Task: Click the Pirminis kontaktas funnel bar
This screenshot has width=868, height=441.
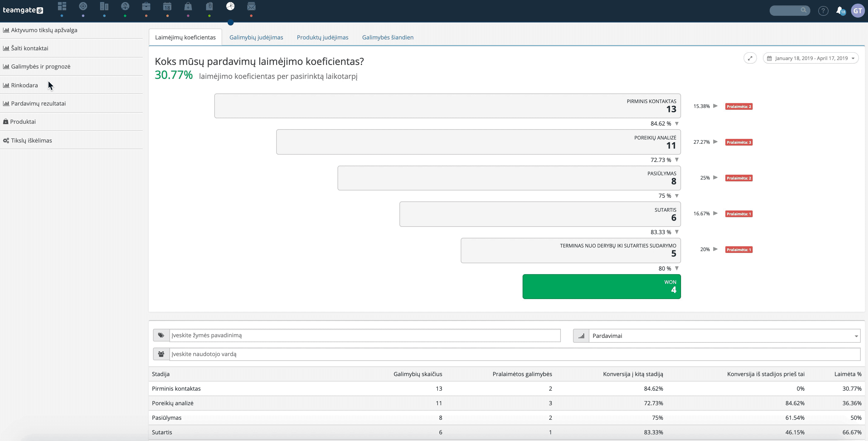Action: [x=447, y=106]
